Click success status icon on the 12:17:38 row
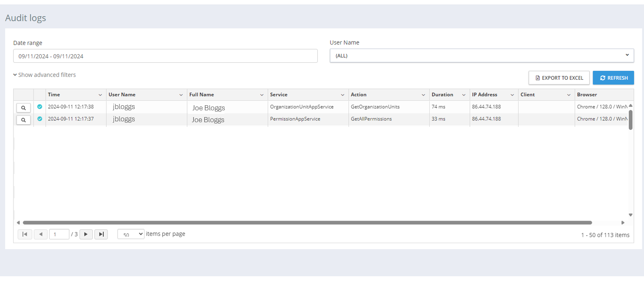Screen dimensions: 644x286 [40, 107]
